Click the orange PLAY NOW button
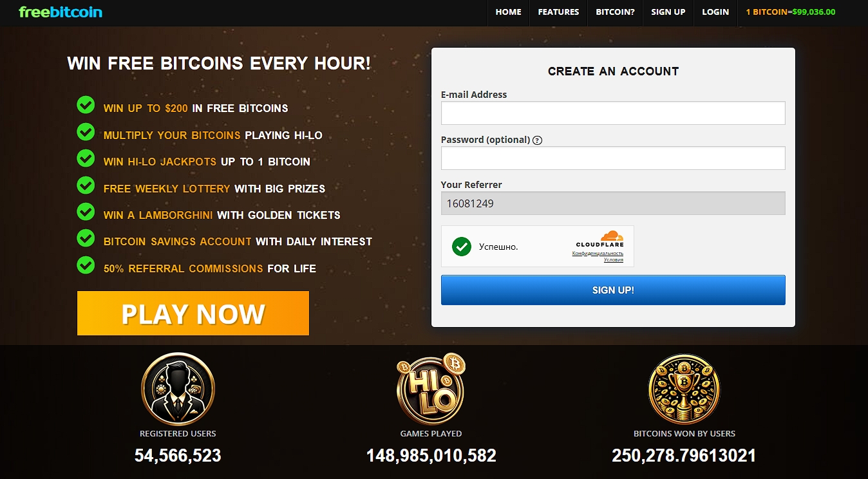Screen dimensions: 868x479 click(x=193, y=314)
